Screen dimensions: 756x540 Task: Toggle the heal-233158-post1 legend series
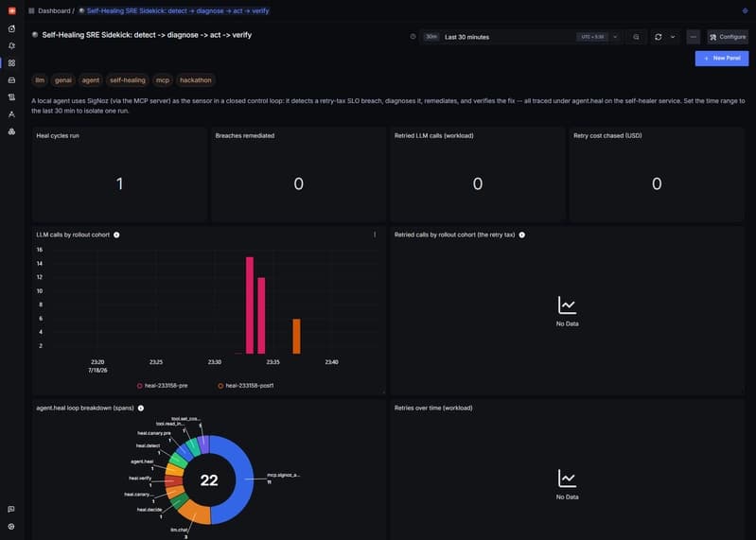[x=246, y=385]
